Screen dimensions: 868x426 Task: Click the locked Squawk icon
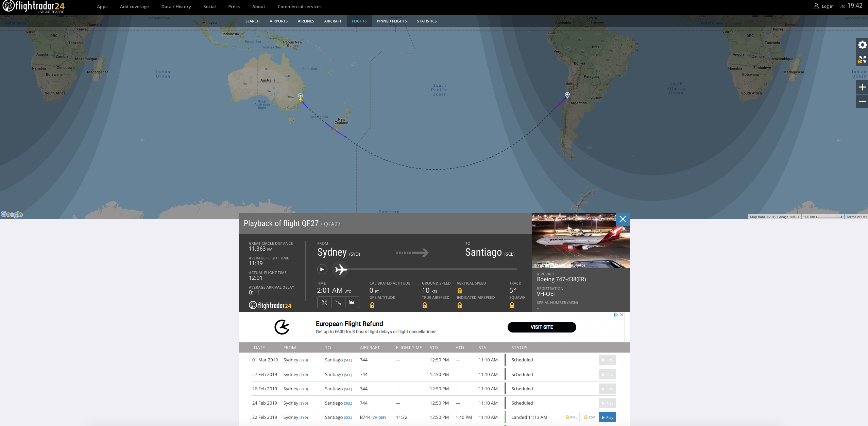click(512, 305)
